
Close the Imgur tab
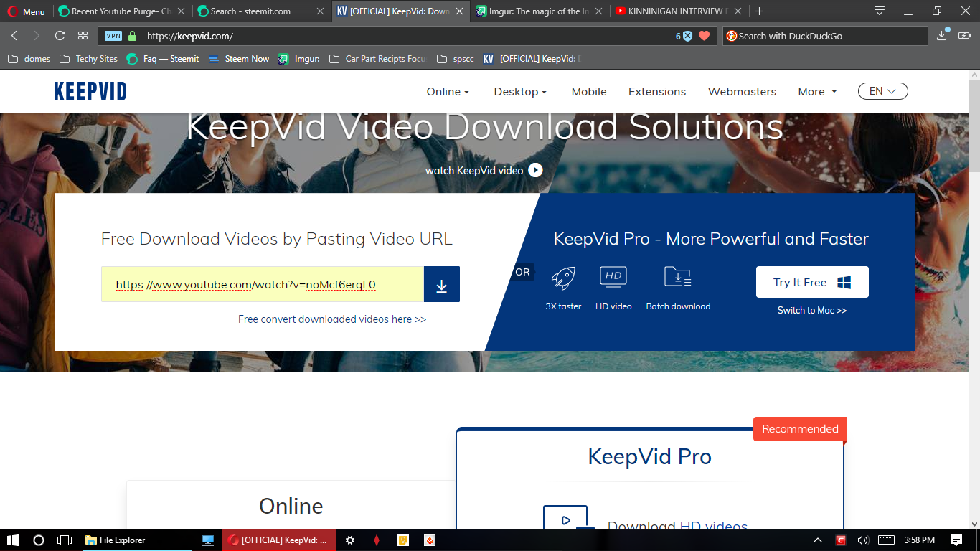point(599,11)
